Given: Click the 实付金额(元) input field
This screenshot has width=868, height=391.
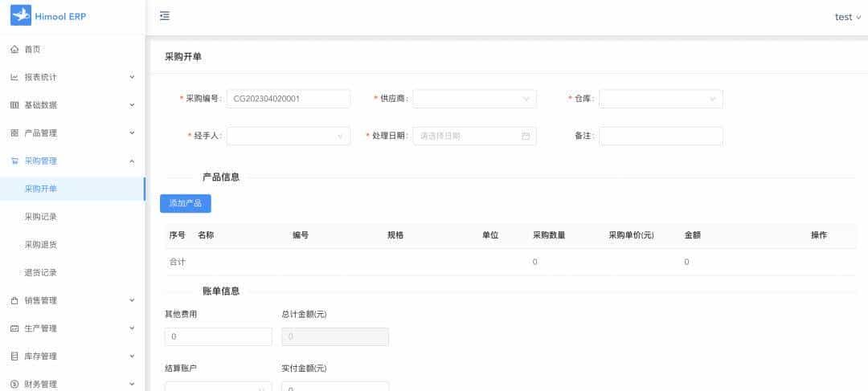Looking at the screenshot, I should click(335, 386).
